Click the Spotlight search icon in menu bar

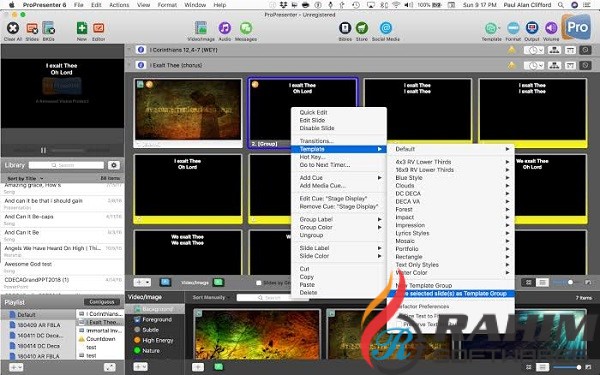(x=561, y=5)
